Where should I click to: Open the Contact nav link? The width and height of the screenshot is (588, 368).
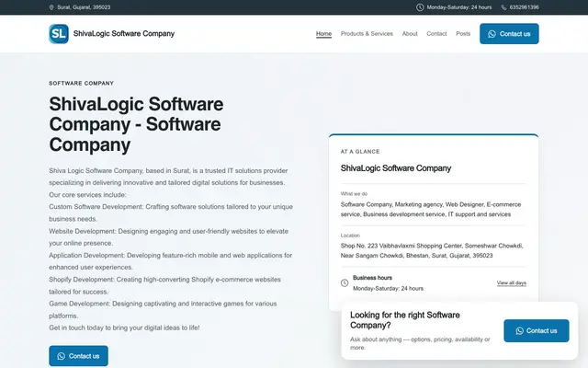pos(436,34)
